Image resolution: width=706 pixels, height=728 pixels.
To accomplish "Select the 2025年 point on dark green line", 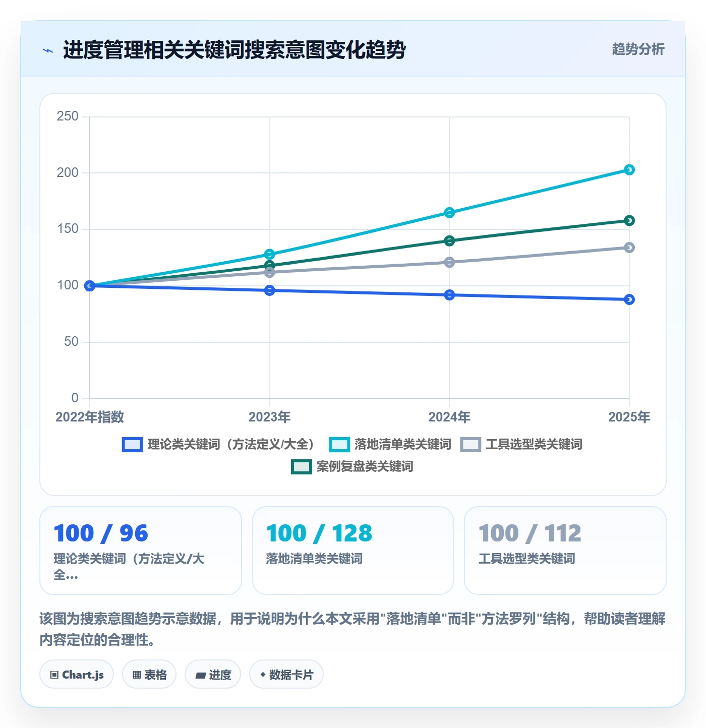I will click(x=629, y=220).
